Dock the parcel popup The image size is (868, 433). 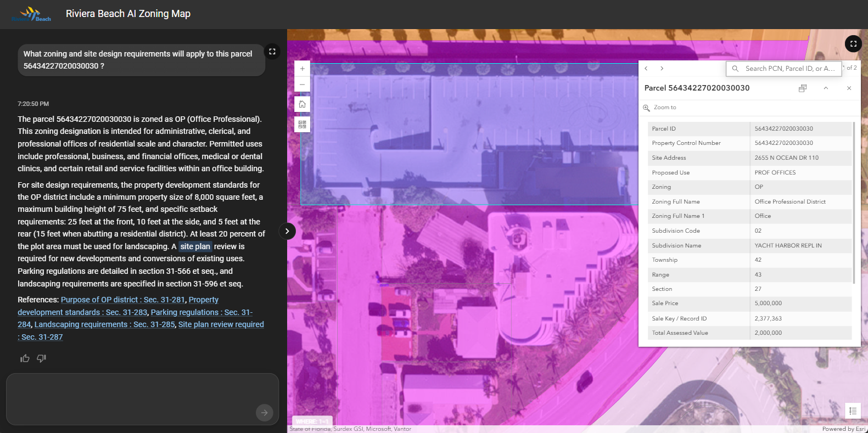803,88
